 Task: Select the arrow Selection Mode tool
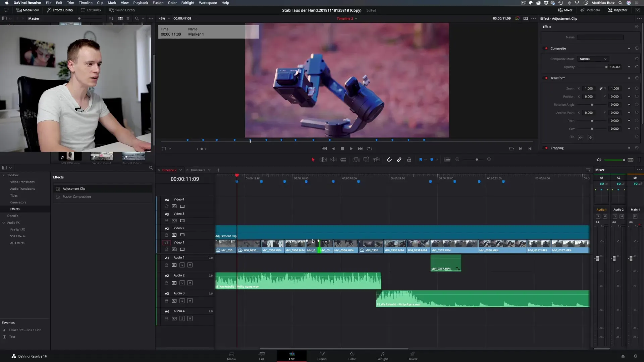pos(313,160)
